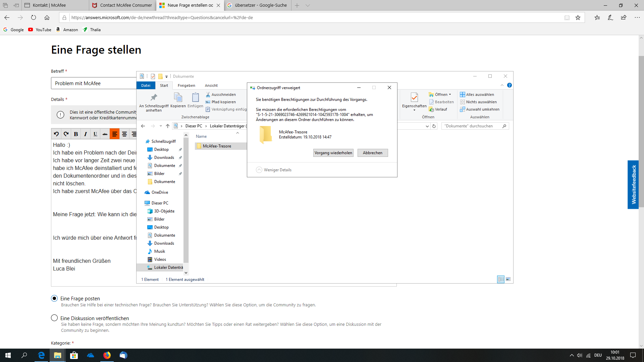The height and width of the screenshot is (362, 644).
Task: Open the Thalia bookmark
Action: click(92, 29)
